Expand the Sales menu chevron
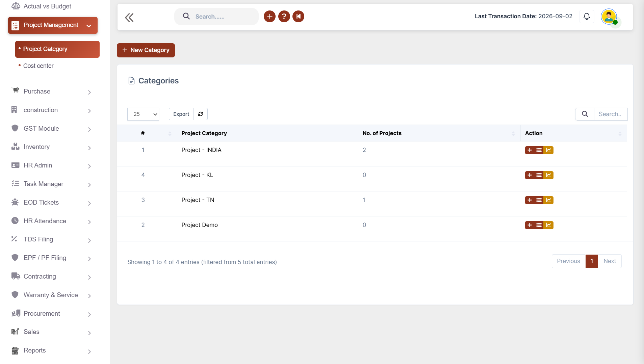 (89, 333)
